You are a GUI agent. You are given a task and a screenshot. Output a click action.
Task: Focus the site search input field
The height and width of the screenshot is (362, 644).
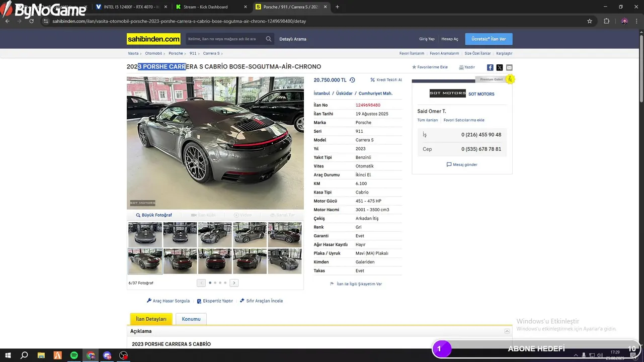coord(225,39)
